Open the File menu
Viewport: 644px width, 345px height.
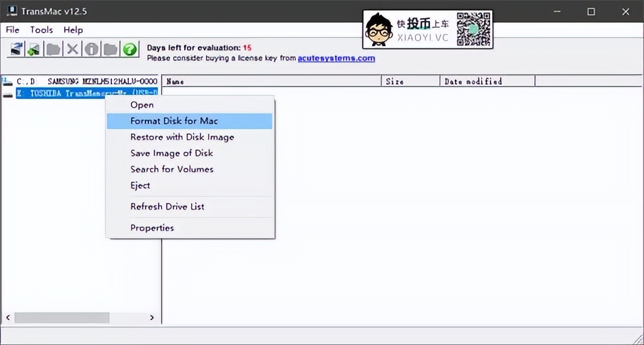point(13,30)
